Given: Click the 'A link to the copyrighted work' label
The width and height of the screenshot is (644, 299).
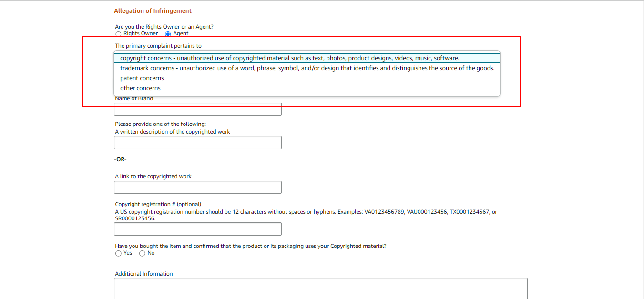Looking at the screenshot, I should pyautogui.click(x=153, y=176).
